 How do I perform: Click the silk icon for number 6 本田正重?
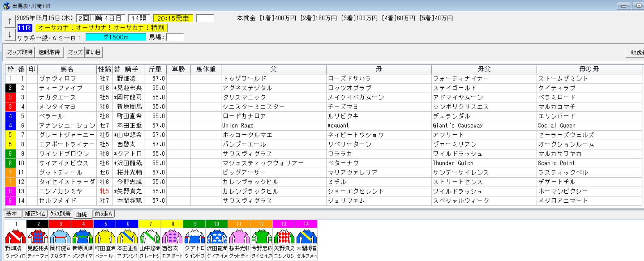click(127, 237)
